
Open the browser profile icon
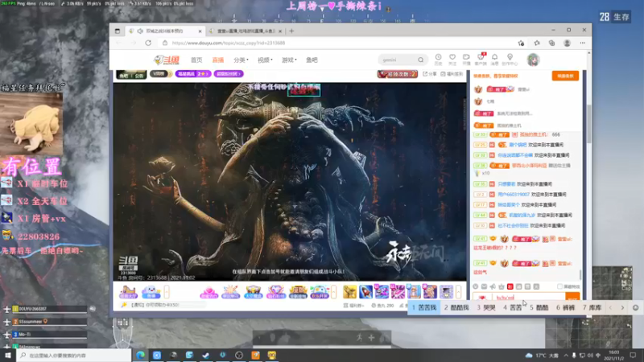pos(568,43)
